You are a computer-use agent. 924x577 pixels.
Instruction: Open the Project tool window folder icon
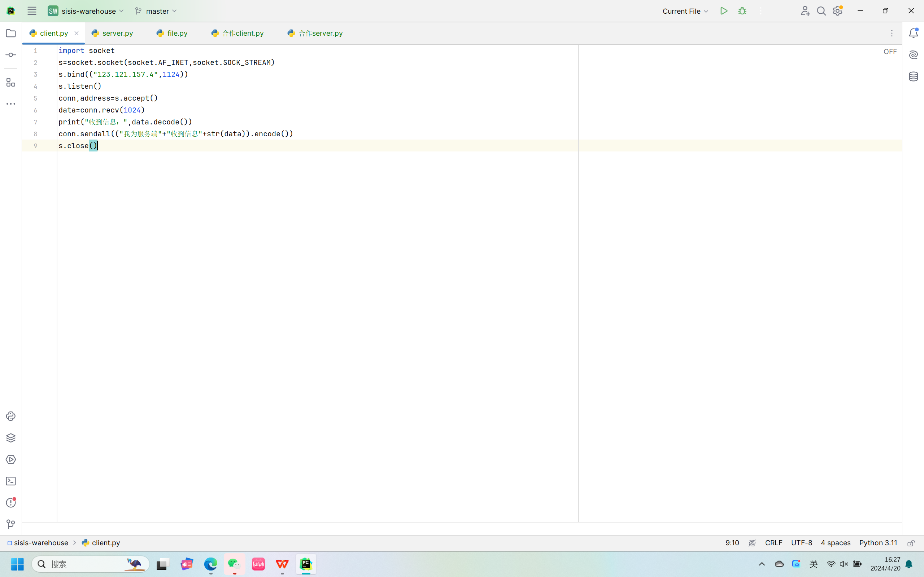tap(11, 33)
